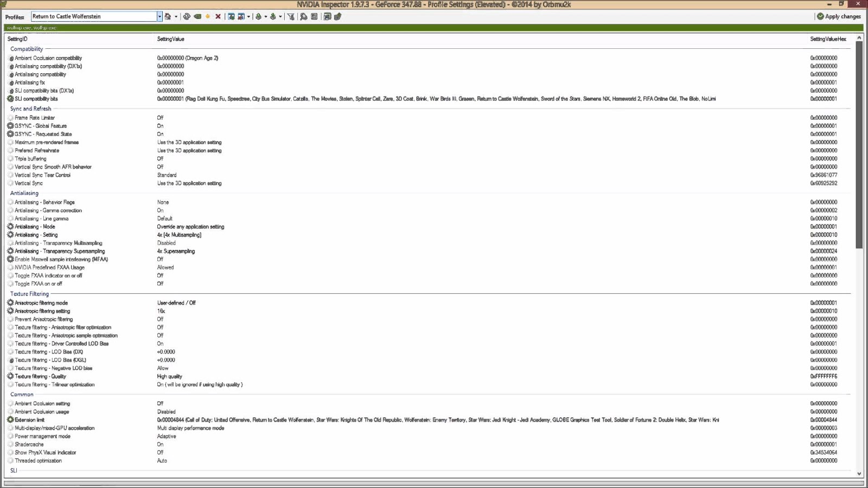Click gear icon of Texture filtering - Quality

[10, 376]
